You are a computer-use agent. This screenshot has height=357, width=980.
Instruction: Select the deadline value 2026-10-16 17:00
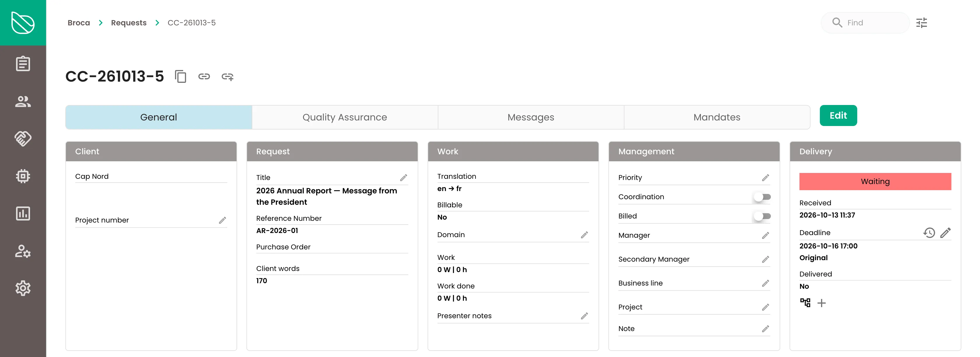coord(828,246)
